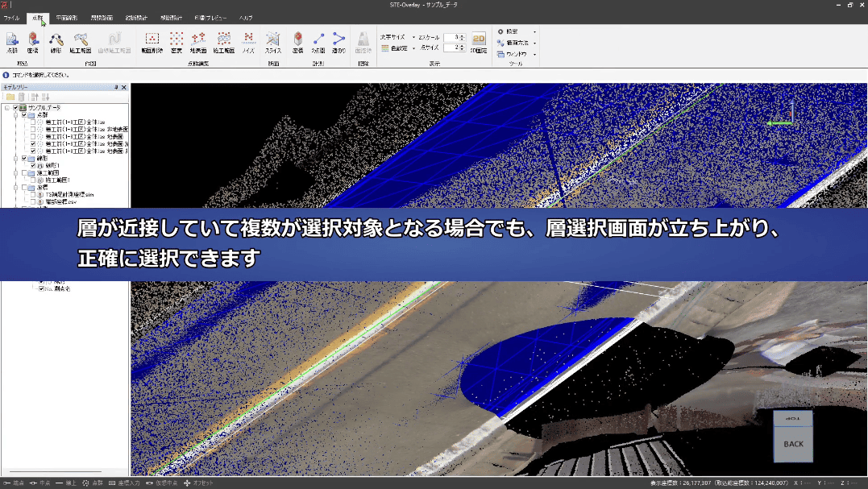Click the 点群 import icon in the ribbon

click(x=12, y=43)
